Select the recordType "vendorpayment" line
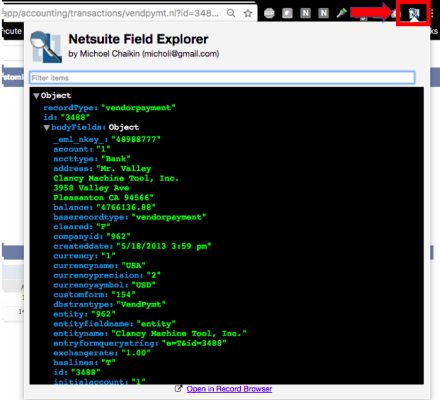Screen dimensions: 440x400 click(109, 108)
